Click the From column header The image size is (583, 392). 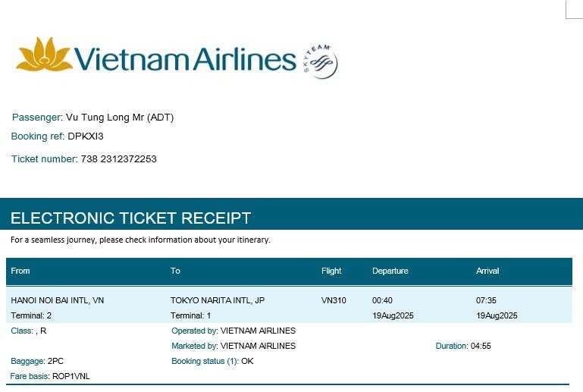pos(20,271)
